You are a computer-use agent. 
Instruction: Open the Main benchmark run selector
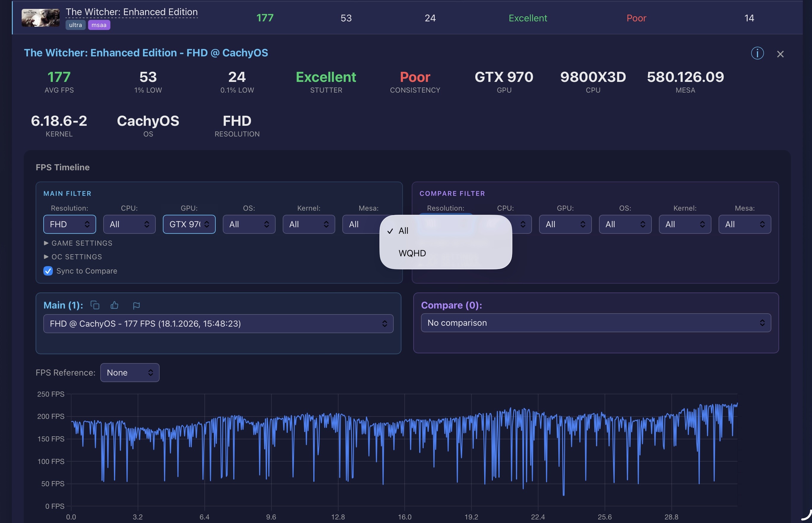point(218,323)
